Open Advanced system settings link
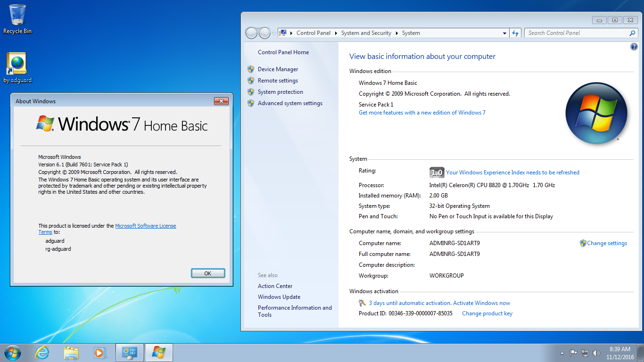644x362 pixels. [x=290, y=103]
